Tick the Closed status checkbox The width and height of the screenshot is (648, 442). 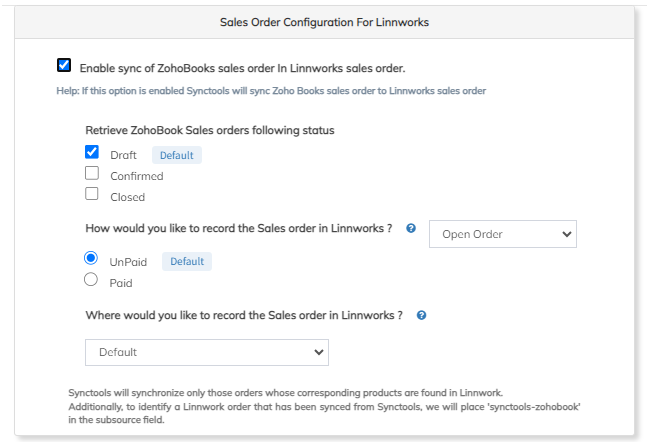[x=92, y=195]
